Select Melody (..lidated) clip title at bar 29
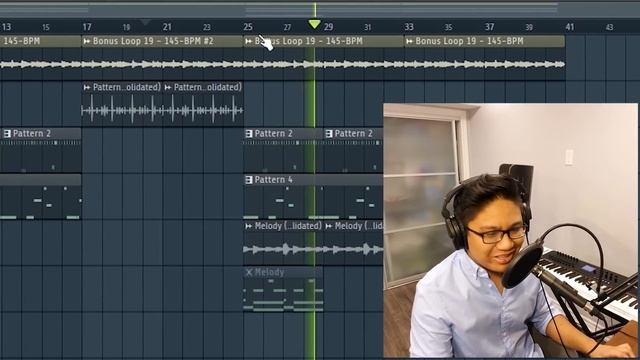640x360 pixels. [359, 226]
